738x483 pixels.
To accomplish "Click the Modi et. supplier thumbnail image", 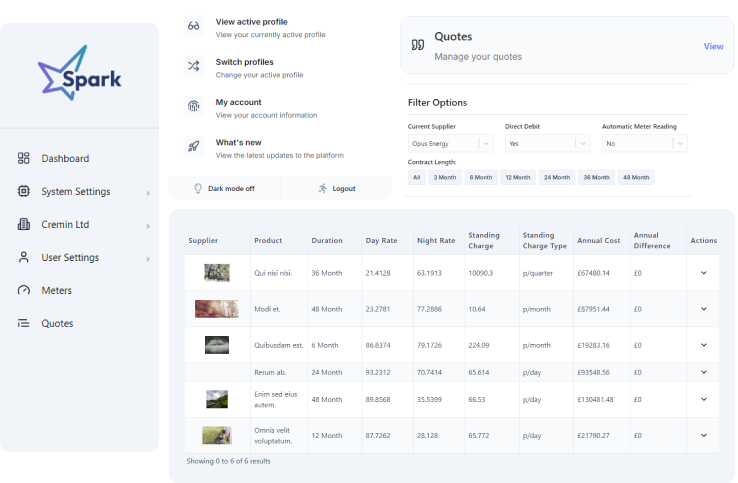I will pyautogui.click(x=217, y=309).
